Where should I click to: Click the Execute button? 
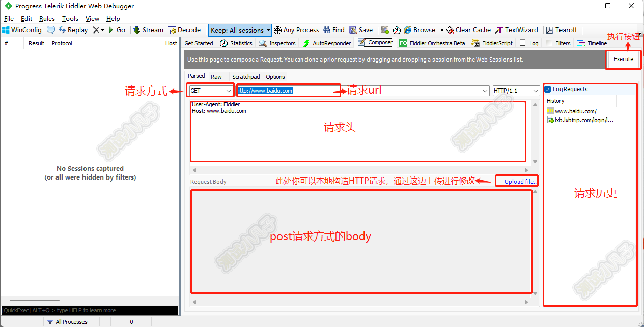(624, 59)
